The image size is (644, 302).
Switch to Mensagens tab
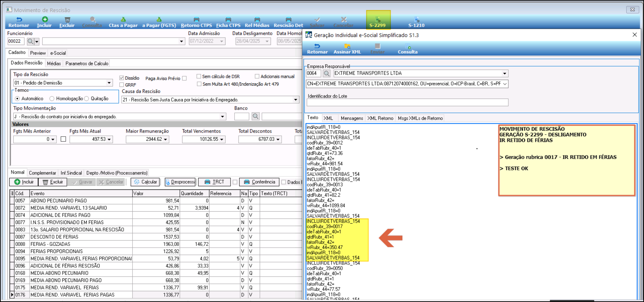pos(352,118)
